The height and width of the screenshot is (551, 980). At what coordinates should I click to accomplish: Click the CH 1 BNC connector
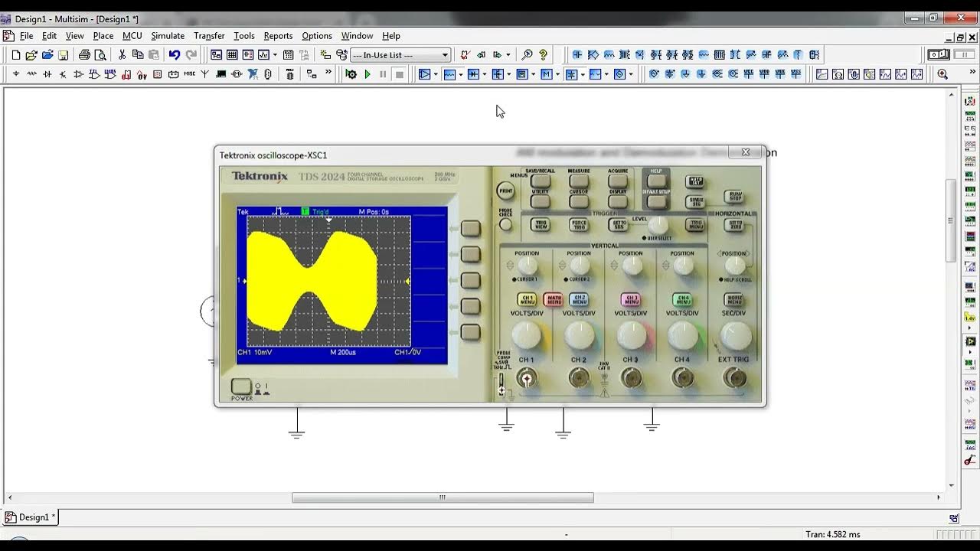pos(526,377)
